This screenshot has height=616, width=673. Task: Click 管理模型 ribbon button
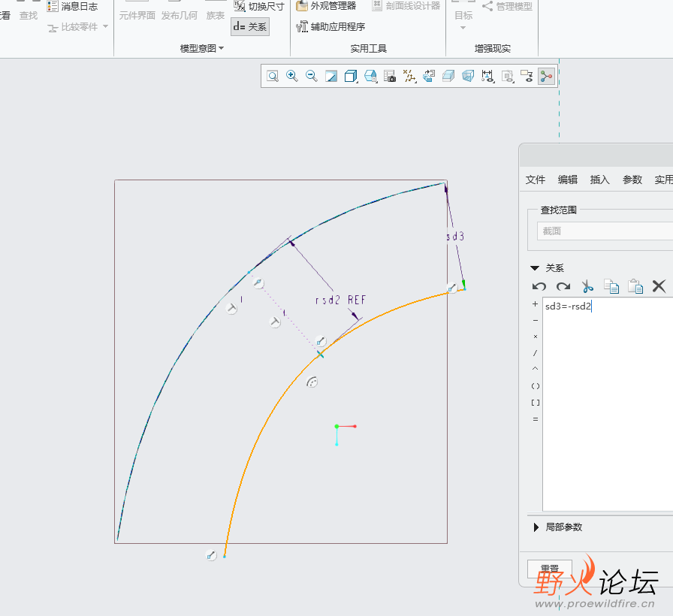[507, 6]
